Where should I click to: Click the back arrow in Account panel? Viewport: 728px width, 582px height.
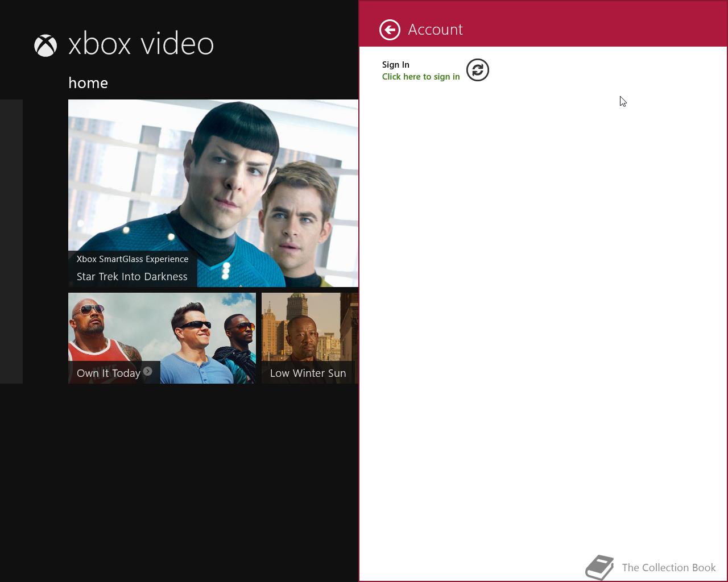click(x=390, y=30)
